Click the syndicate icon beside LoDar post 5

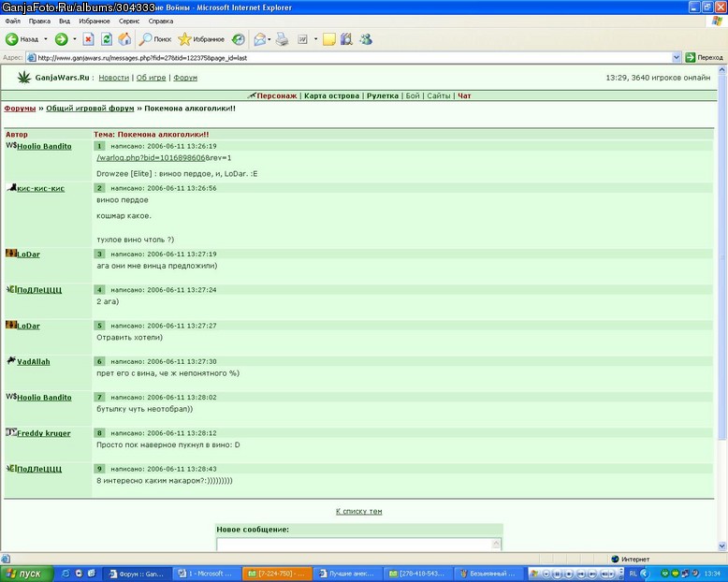click(x=11, y=325)
